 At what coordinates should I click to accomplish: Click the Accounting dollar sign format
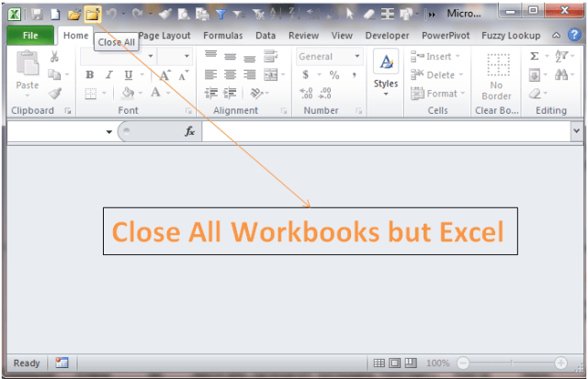click(x=306, y=75)
